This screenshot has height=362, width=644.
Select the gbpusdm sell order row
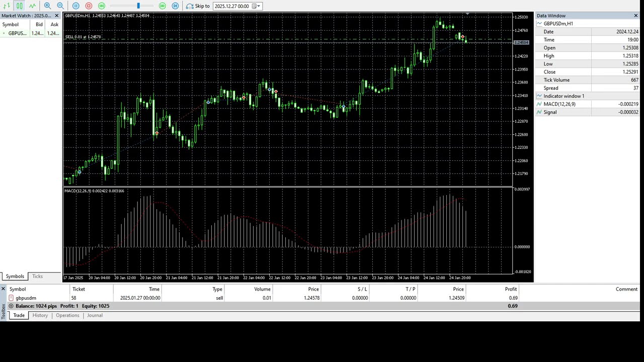click(324, 298)
